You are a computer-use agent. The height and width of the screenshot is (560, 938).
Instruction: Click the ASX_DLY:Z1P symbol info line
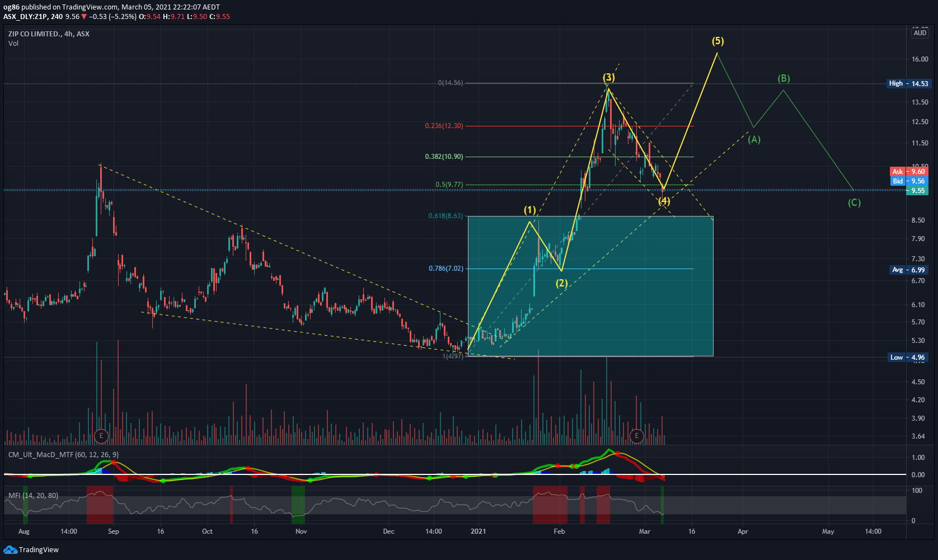[x=116, y=17]
